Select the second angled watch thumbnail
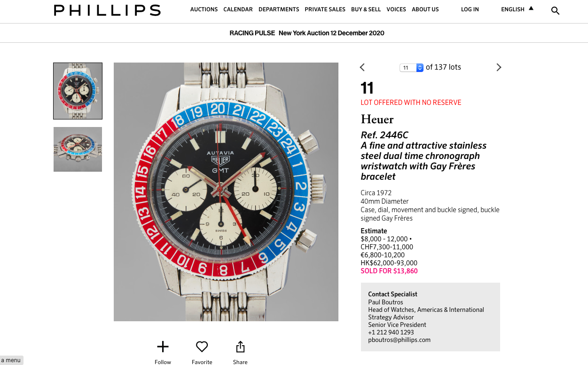Viewport: 588px width, 365px height. [78, 149]
